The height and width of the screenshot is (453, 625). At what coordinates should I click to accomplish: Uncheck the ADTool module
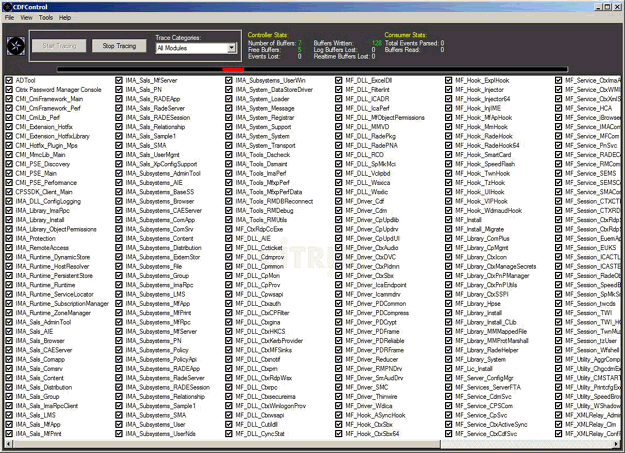click(9, 81)
